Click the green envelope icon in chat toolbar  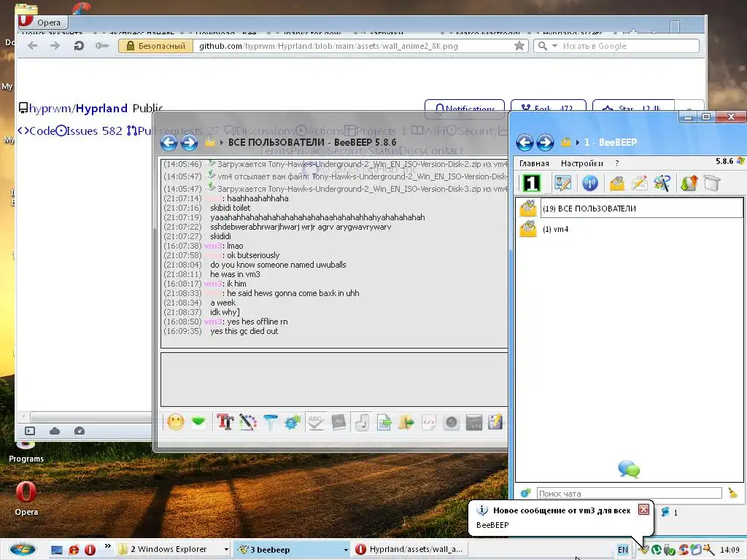[198, 422]
